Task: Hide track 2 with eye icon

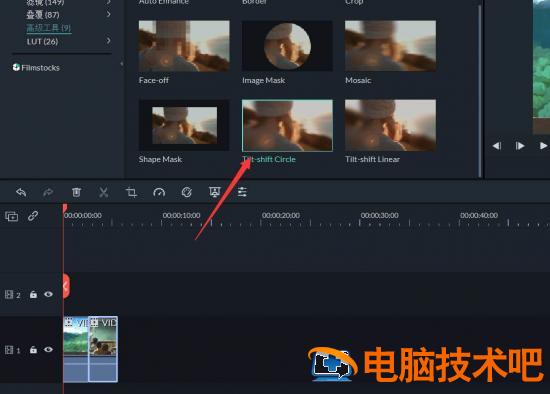Action: (x=48, y=294)
